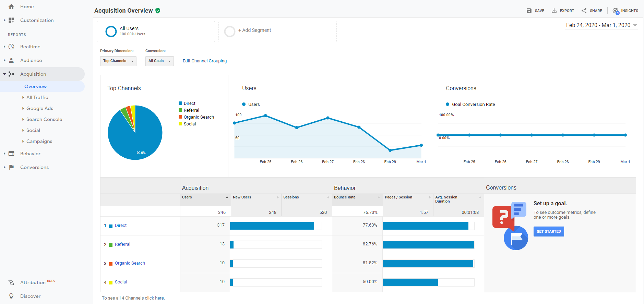This screenshot has width=644, height=304.
Task: Click the goal setup illustration
Action: coord(510,226)
